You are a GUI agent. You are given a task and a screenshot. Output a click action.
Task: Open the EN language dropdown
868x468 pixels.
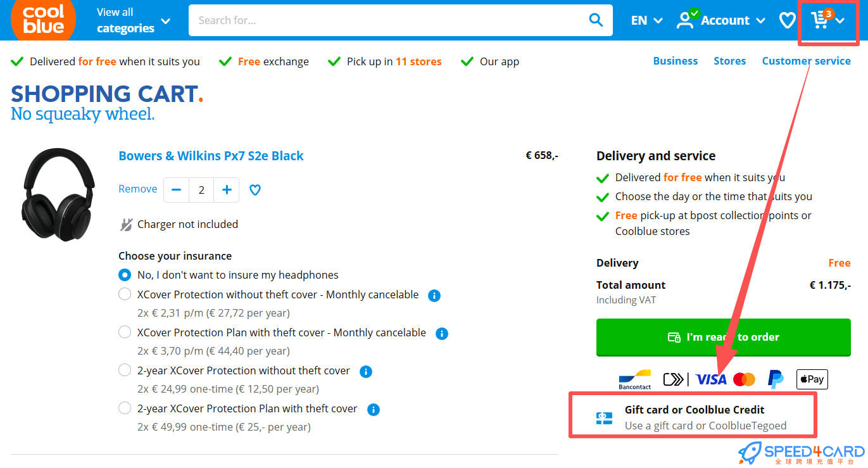tap(646, 20)
